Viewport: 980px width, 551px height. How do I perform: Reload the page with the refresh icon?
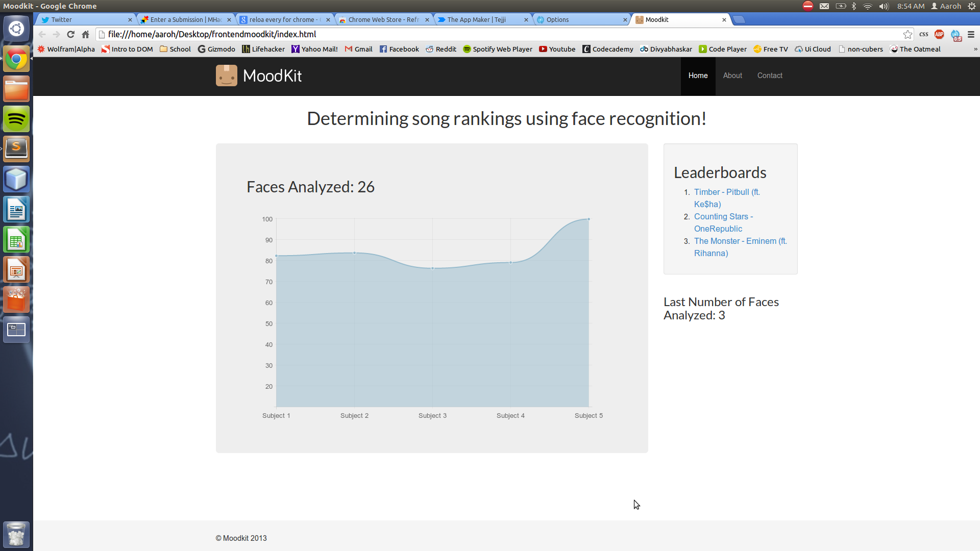(71, 34)
